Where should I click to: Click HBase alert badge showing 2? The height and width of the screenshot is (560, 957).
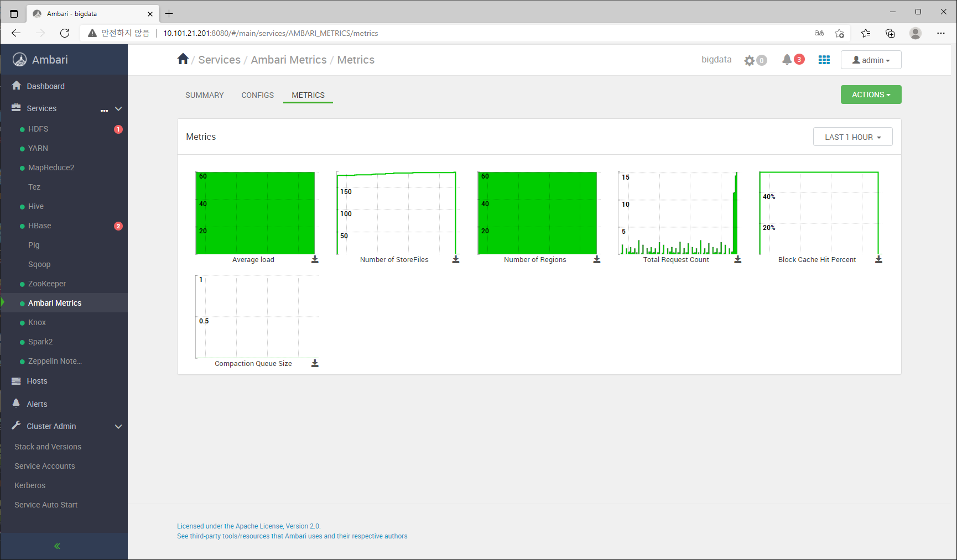[118, 226]
